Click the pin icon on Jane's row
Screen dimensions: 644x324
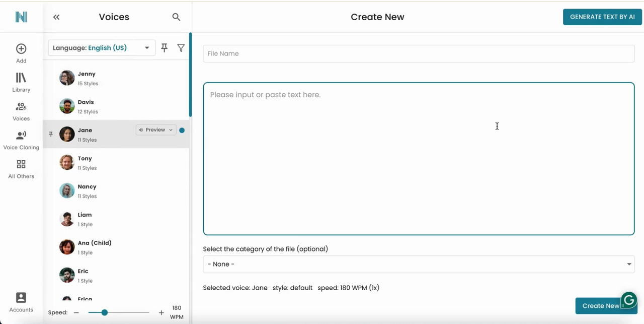pyautogui.click(x=51, y=134)
